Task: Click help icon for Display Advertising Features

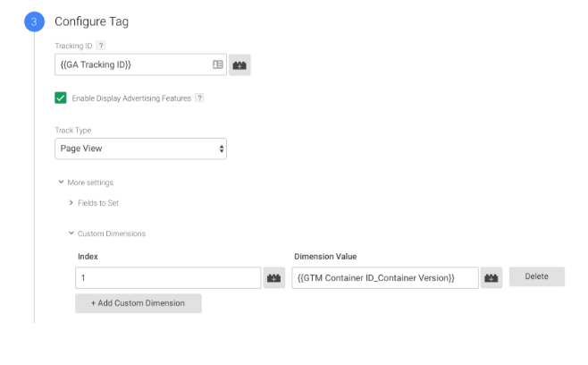Action: click(x=199, y=98)
